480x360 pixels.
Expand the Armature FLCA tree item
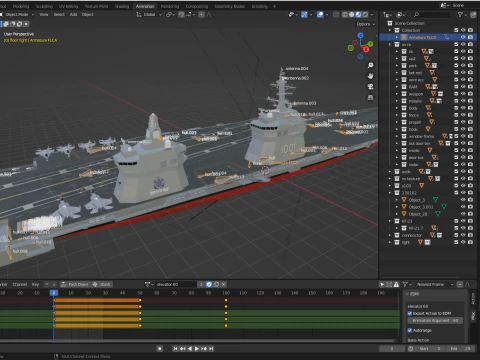pos(397,37)
